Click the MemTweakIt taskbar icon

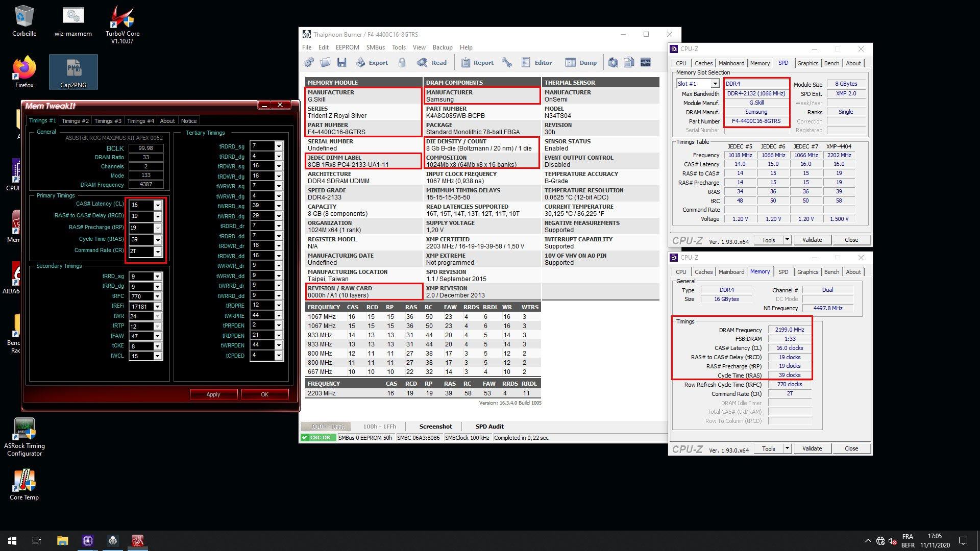click(x=137, y=541)
